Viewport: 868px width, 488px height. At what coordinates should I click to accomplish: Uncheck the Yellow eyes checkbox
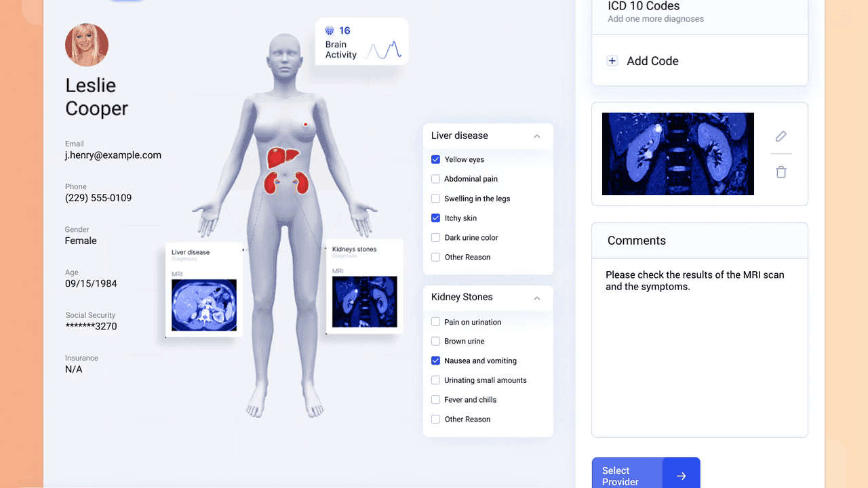pyautogui.click(x=435, y=159)
